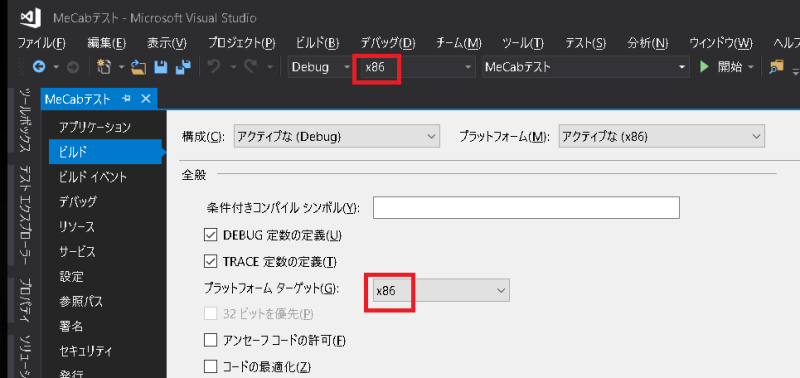Redo the last undone action
This screenshot has width=800, height=378.
tap(250, 67)
